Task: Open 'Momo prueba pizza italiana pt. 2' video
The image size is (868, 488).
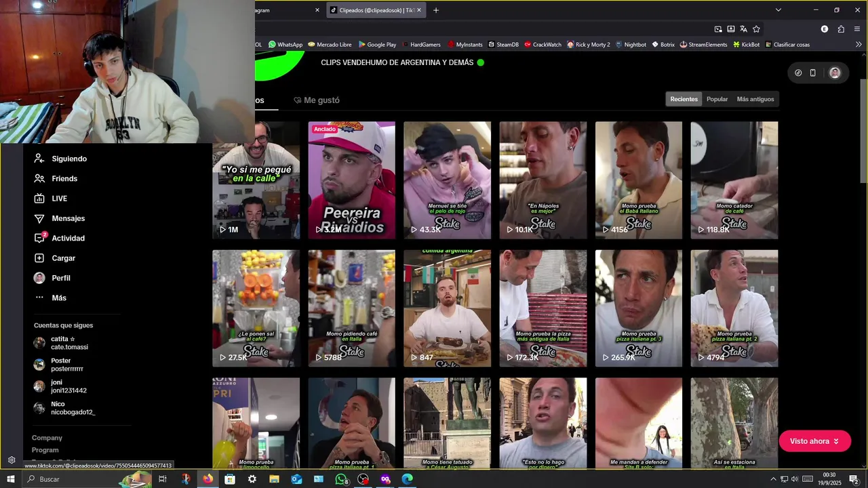Action: click(x=734, y=308)
